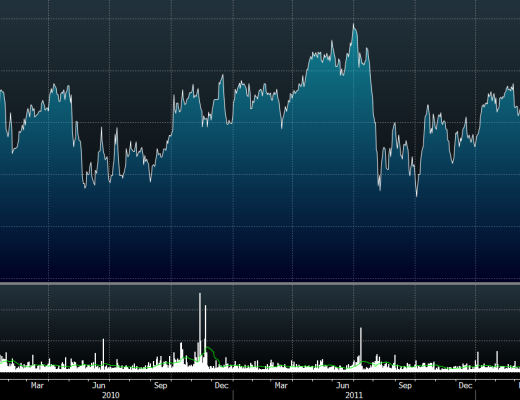Select the Sep 2010 axis label

tap(160, 385)
